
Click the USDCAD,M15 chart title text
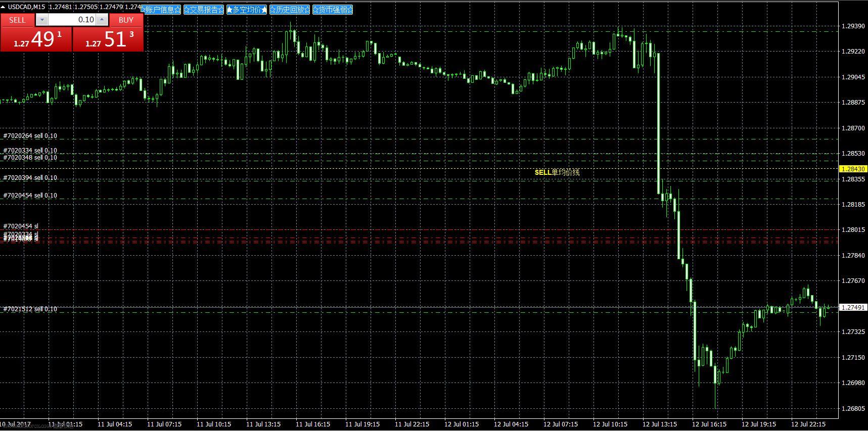pos(26,7)
